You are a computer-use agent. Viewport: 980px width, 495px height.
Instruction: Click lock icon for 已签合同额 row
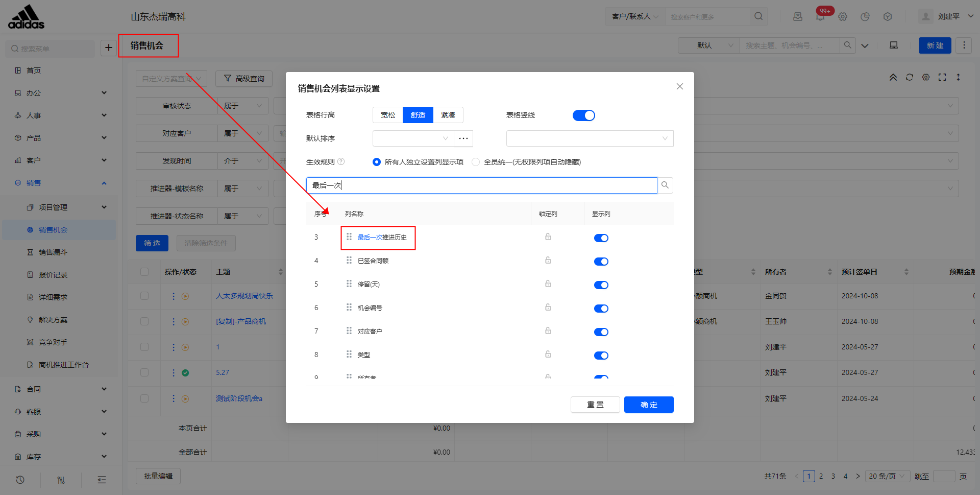[548, 261]
